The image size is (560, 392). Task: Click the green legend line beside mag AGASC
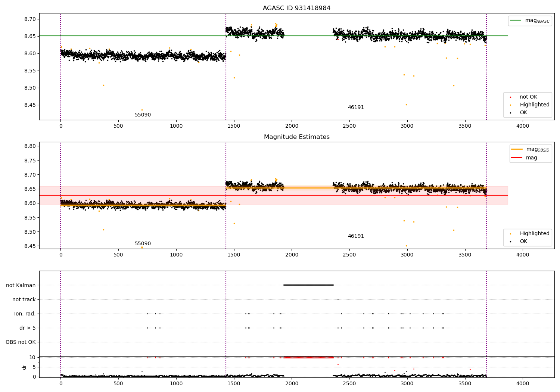point(516,21)
